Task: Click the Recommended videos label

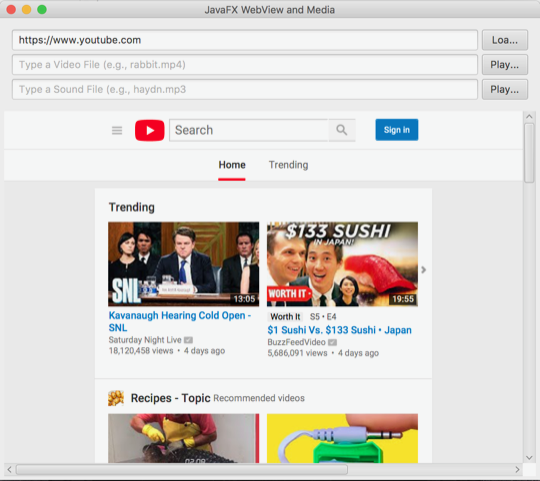Action: click(259, 398)
